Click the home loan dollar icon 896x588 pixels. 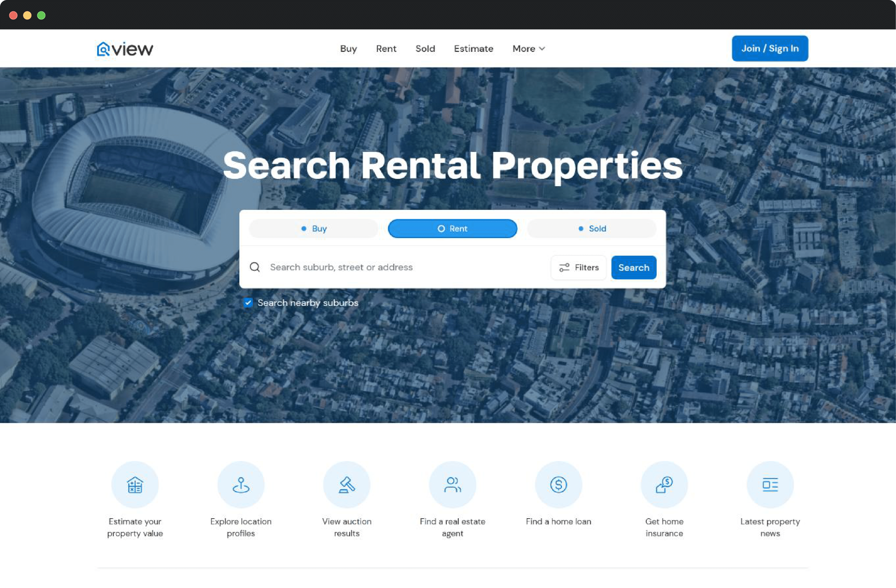(558, 485)
